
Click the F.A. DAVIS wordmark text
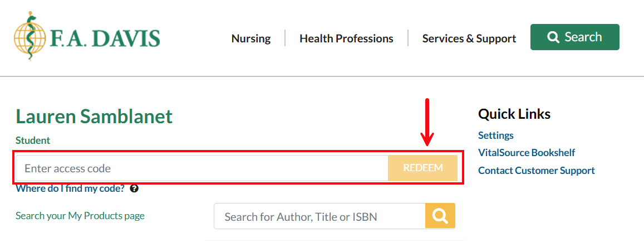coord(106,38)
